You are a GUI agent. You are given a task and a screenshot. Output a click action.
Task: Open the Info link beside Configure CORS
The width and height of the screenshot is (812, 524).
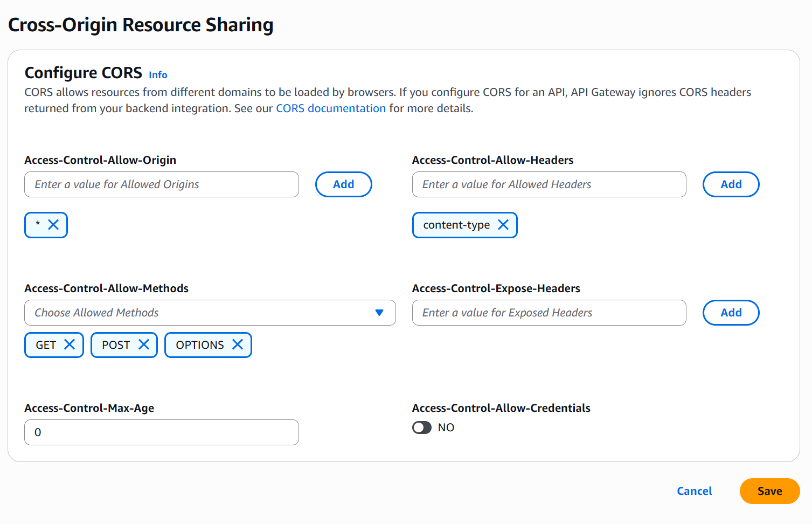[158, 75]
